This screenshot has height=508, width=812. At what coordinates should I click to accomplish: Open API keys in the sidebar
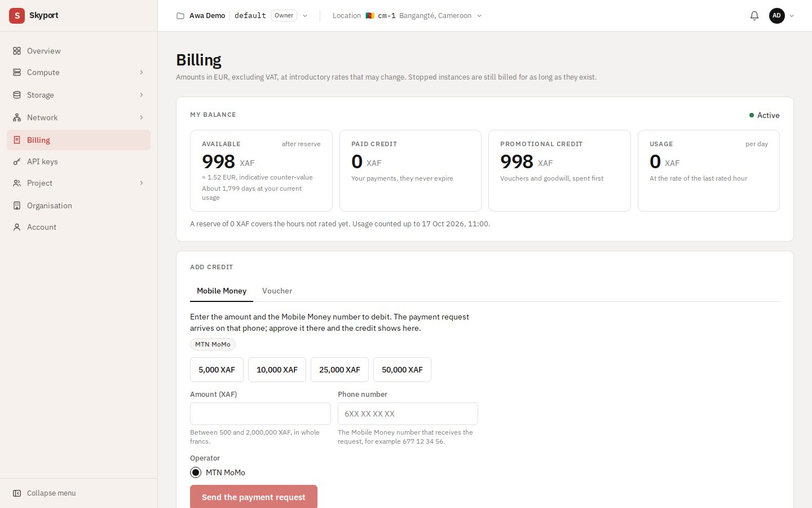(x=78, y=161)
